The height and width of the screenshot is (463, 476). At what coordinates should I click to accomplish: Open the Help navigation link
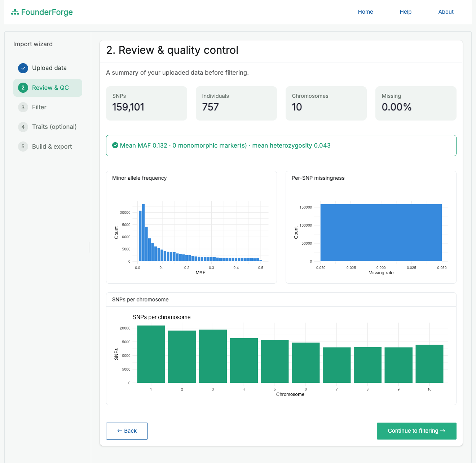(405, 12)
